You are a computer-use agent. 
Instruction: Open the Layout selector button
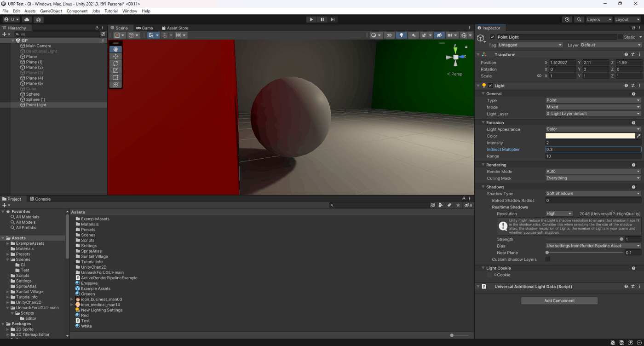tap(627, 20)
